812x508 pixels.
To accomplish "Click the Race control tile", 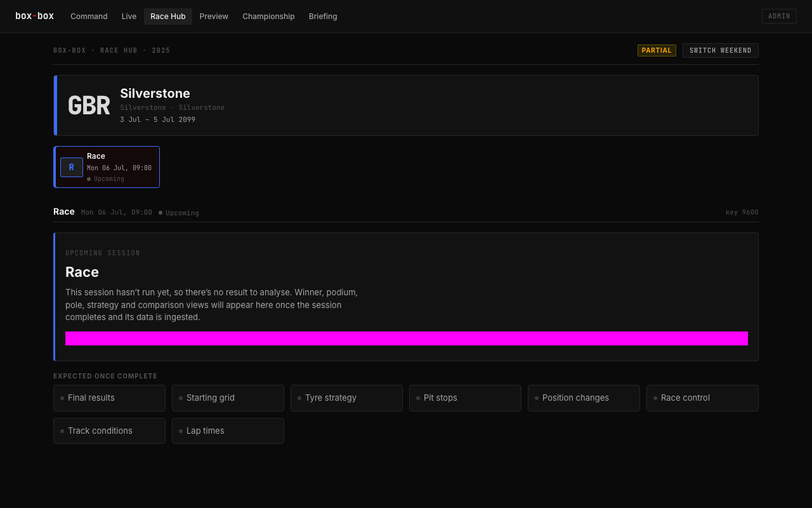I will pos(702,398).
